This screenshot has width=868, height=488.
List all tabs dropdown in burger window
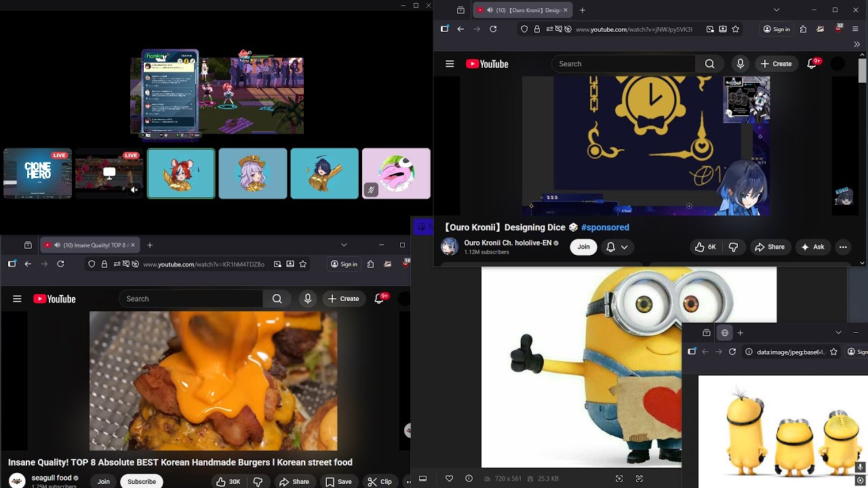point(344,245)
